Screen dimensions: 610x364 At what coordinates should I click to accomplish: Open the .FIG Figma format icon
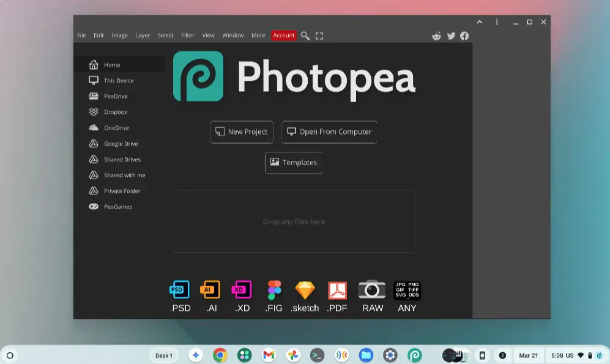[x=273, y=290]
